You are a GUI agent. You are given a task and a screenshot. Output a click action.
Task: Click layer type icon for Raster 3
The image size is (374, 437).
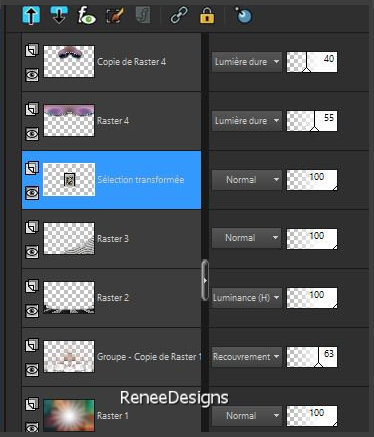pyautogui.click(x=32, y=227)
